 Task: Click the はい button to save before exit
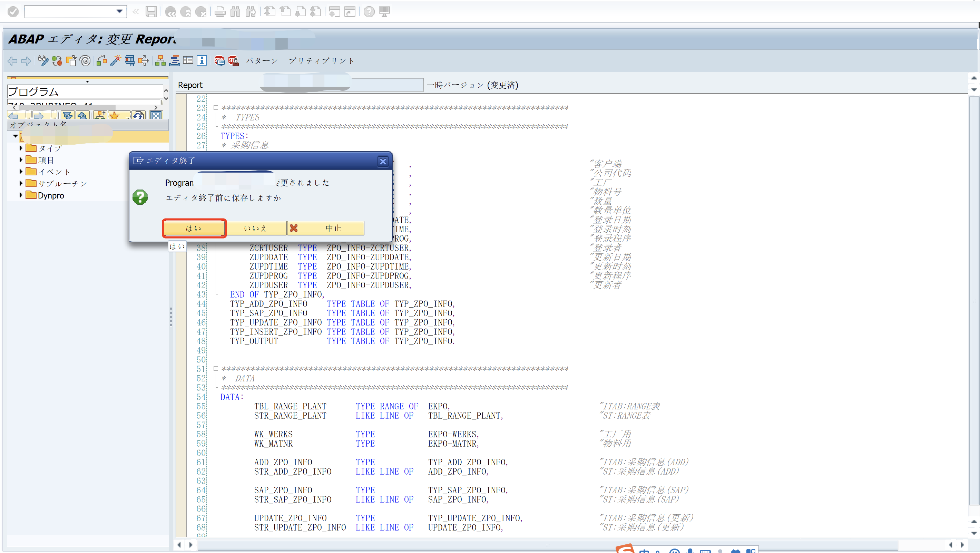(194, 228)
